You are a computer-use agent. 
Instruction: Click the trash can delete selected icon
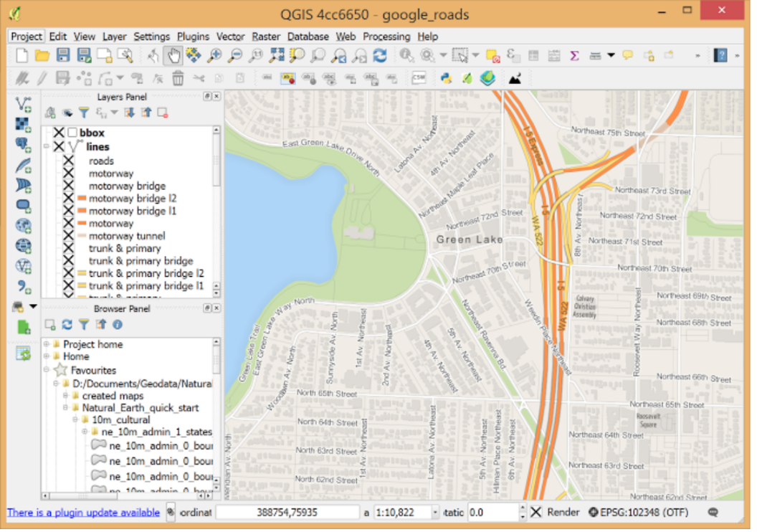pyautogui.click(x=178, y=77)
